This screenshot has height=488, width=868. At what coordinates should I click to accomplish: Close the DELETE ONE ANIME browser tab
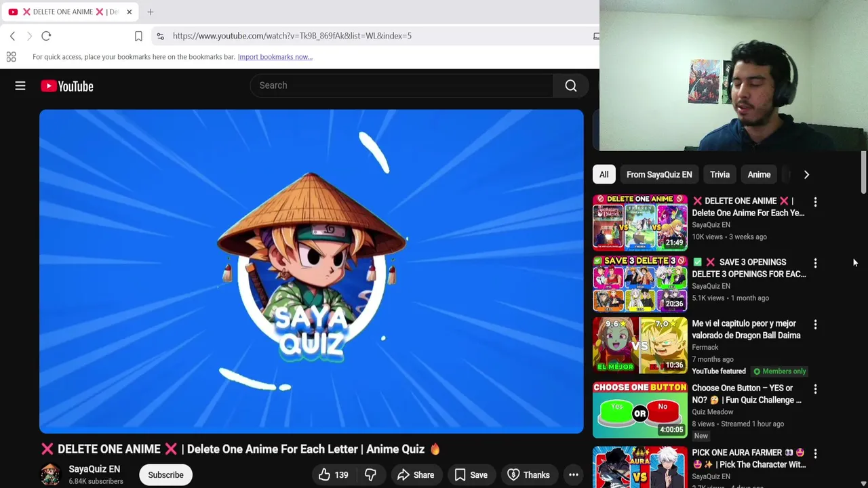[129, 12]
